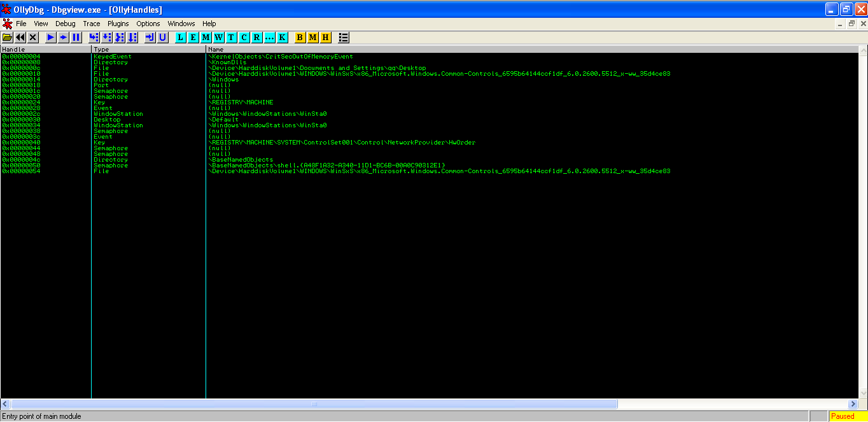Open the Plugins menu

(118, 24)
